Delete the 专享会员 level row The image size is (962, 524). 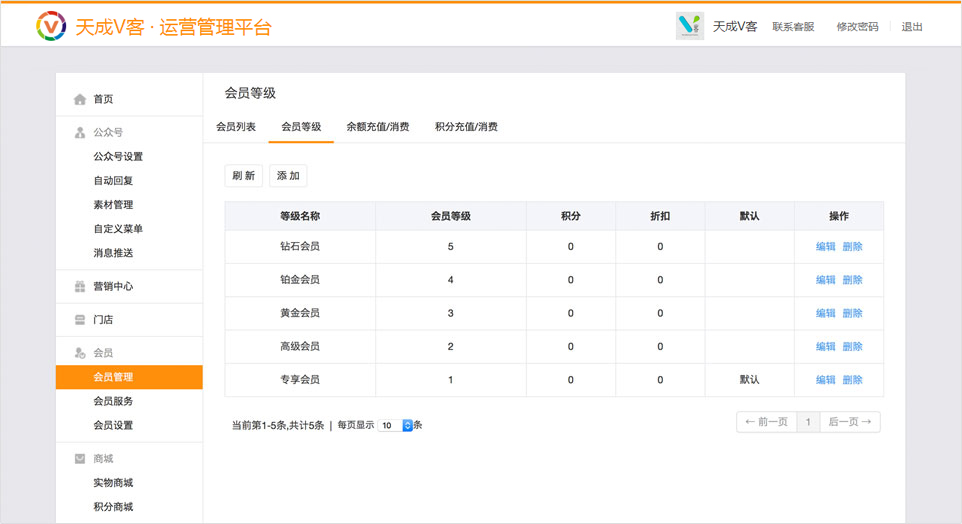[x=852, y=380]
